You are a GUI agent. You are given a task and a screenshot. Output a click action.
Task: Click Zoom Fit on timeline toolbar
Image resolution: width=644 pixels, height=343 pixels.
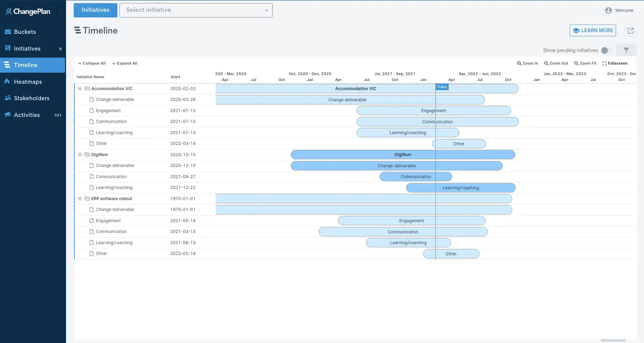coord(585,64)
